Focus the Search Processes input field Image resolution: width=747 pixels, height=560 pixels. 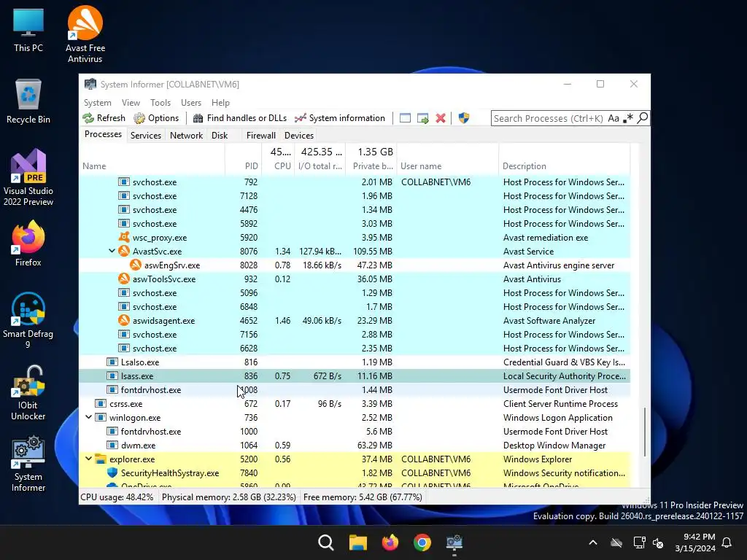549,118
